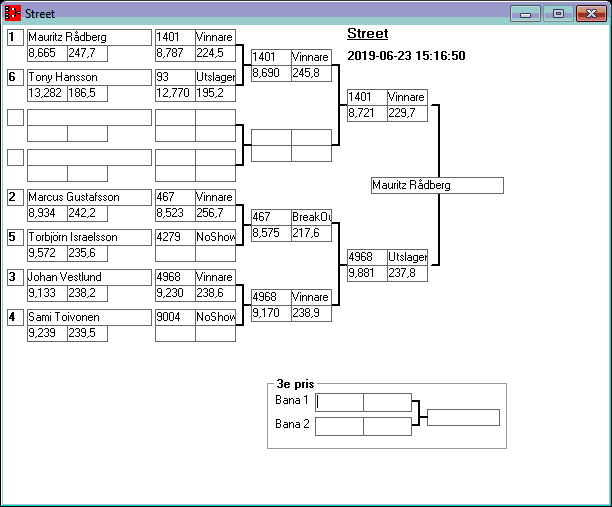Select the Johan Vestlund name field
The height and width of the screenshot is (507, 612).
(x=89, y=277)
